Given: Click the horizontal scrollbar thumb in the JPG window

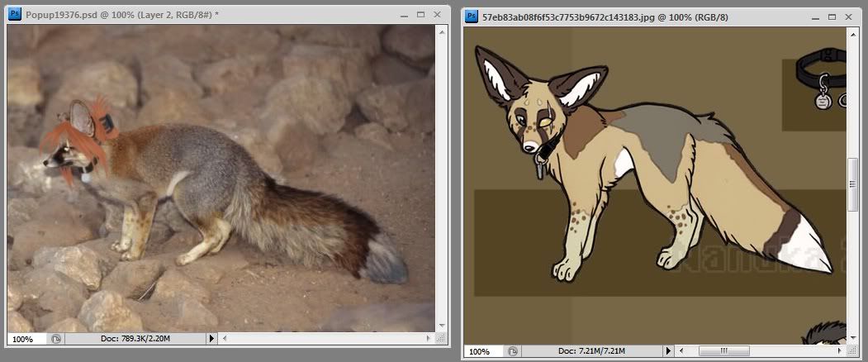Looking at the screenshot, I should pos(723,351).
